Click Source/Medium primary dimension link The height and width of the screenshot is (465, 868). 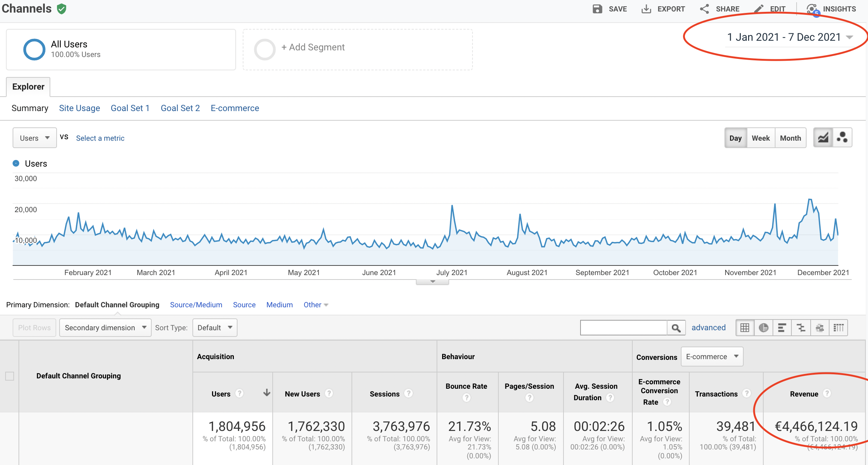tap(196, 305)
